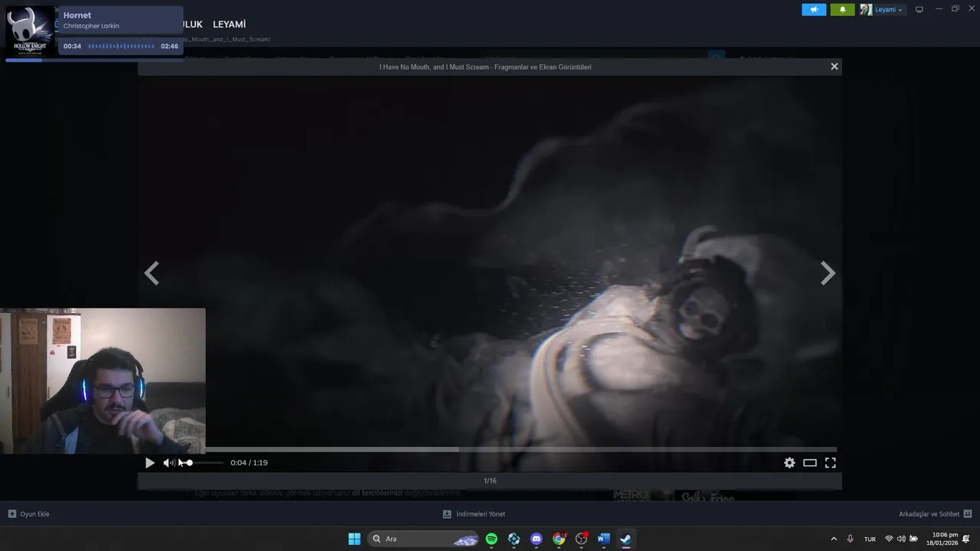Switch Steam to Big Picture mode
980x551 pixels.
pos(920,9)
